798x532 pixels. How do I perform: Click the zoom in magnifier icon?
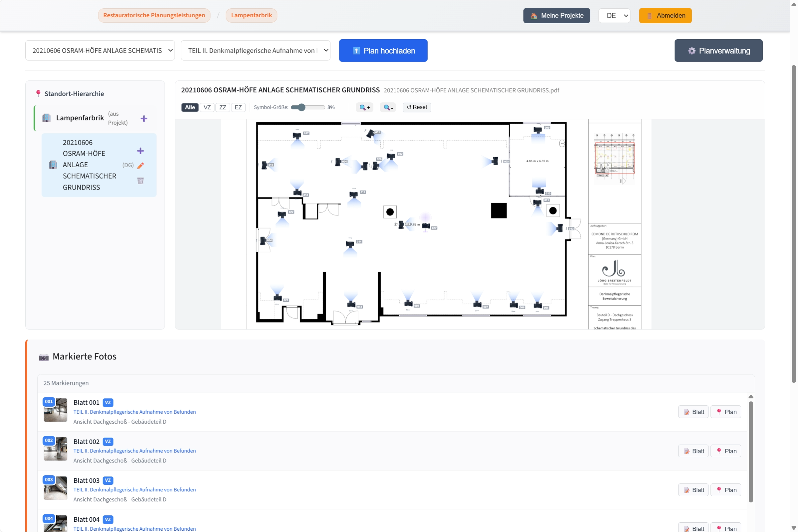[x=364, y=107]
